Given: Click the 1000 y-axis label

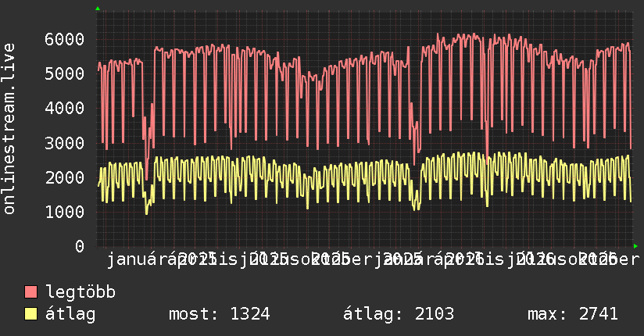Looking at the screenshot, I should pyautogui.click(x=65, y=213).
